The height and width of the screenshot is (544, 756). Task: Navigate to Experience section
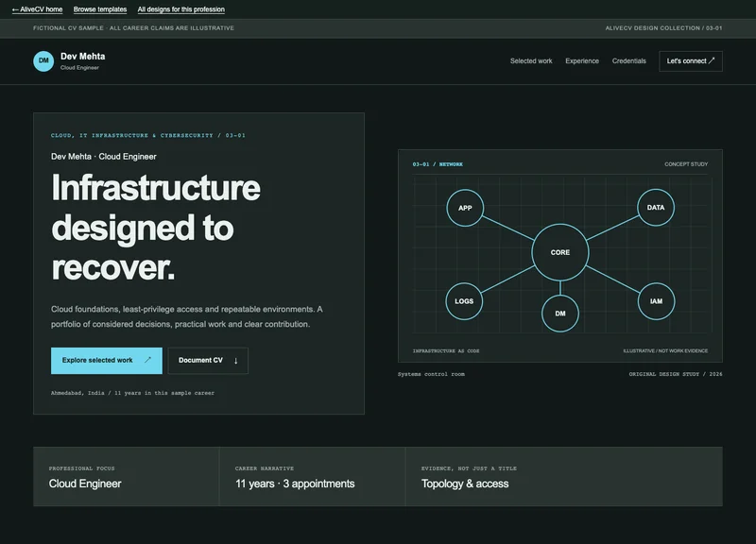(582, 60)
